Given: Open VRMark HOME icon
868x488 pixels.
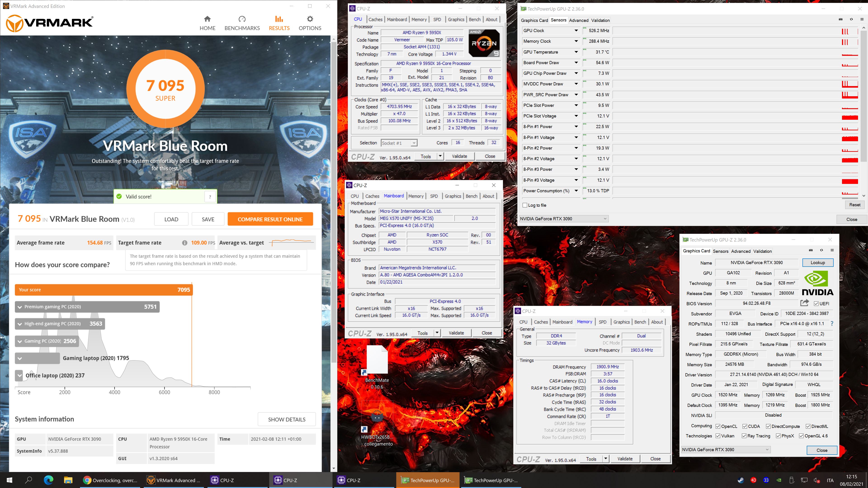Looking at the screenshot, I should pyautogui.click(x=207, y=19).
